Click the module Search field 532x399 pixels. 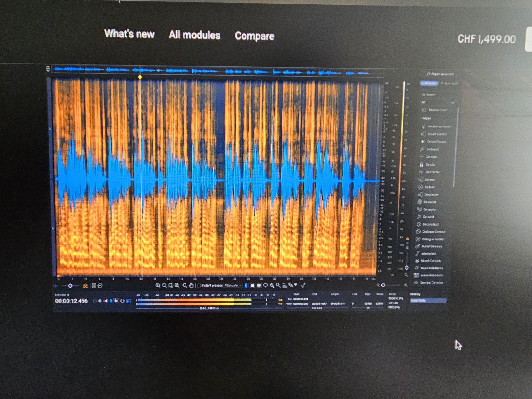click(437, 95)
